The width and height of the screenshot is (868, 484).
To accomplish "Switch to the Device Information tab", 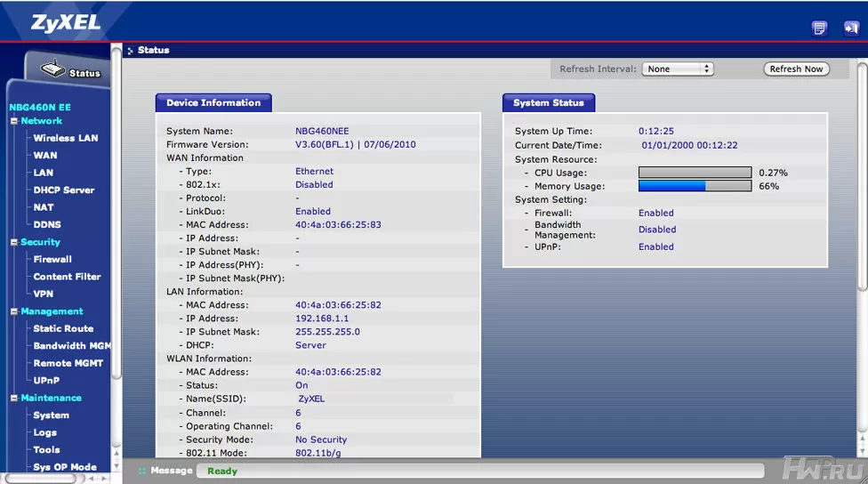I will pyautogui.click(x=213, y=103).
